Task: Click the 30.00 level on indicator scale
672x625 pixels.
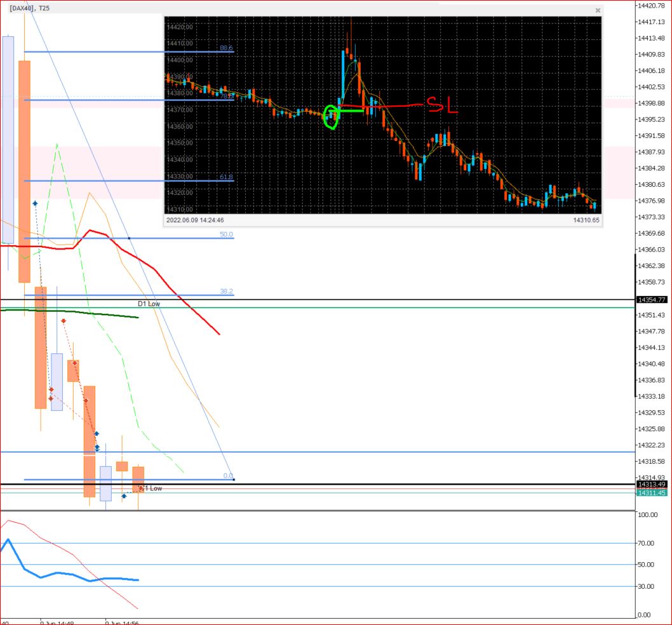Action: (x=646, y=586)
